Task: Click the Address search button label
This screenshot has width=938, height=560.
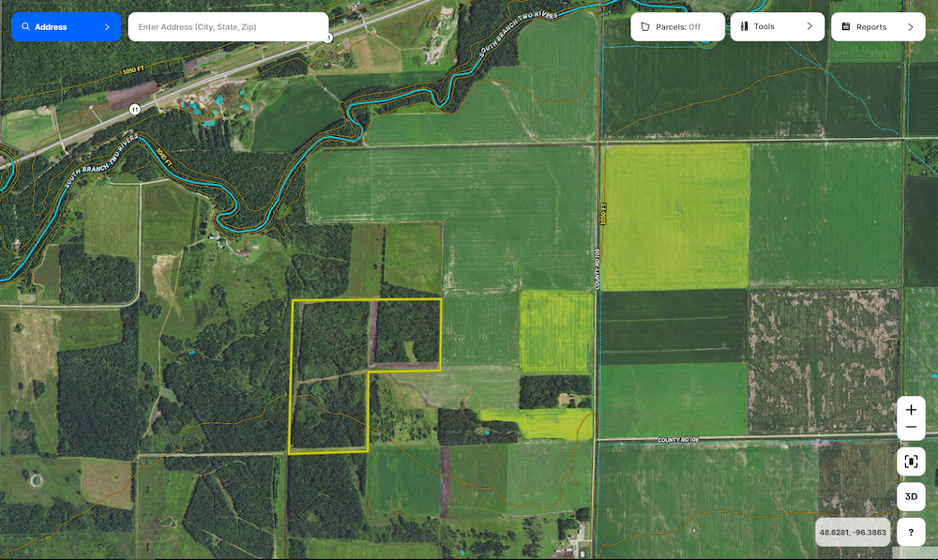Action: coord(51,27)
